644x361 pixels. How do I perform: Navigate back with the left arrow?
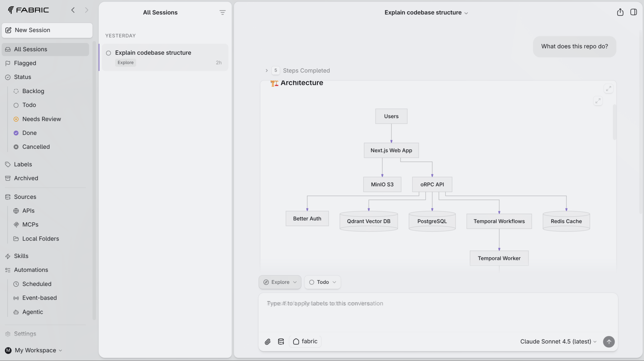click(73, 10)
